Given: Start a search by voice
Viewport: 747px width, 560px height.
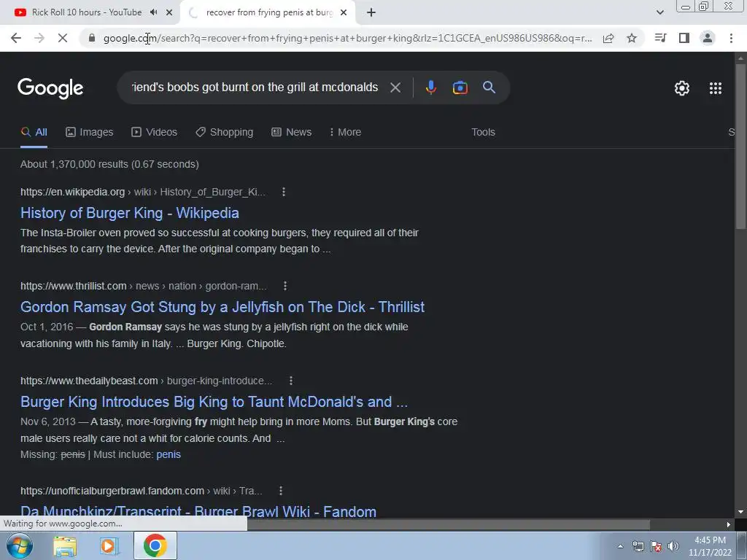Looking at the screenshot, I should 431,87.
